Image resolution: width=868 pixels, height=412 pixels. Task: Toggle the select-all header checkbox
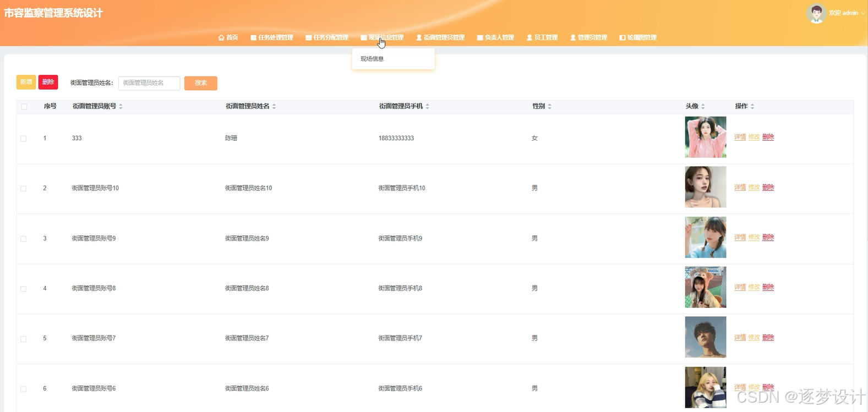click(x=24, y=106)
